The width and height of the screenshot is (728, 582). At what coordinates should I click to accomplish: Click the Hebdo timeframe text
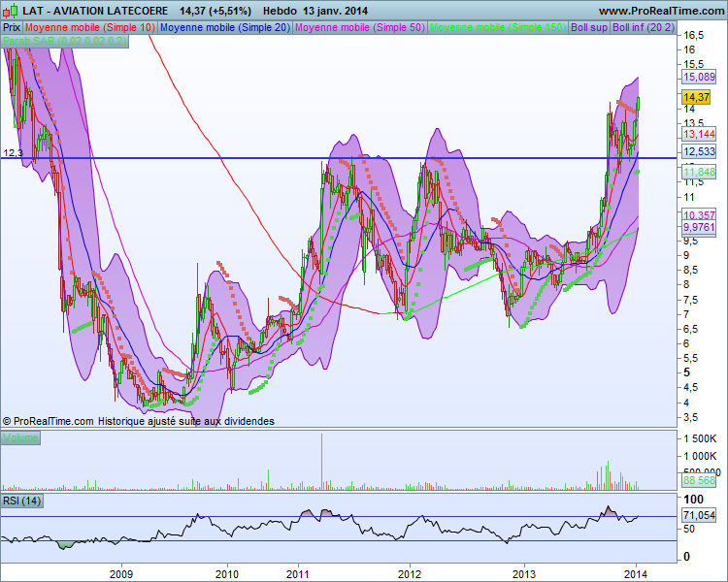(280, 11)
